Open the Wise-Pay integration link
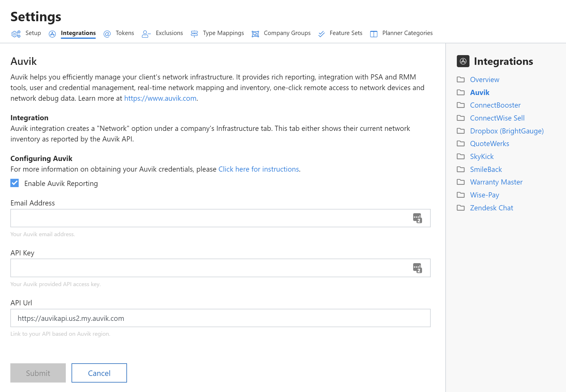Viewport: 566px width, 392px height. pyautogui.click(x=485, y=195)
